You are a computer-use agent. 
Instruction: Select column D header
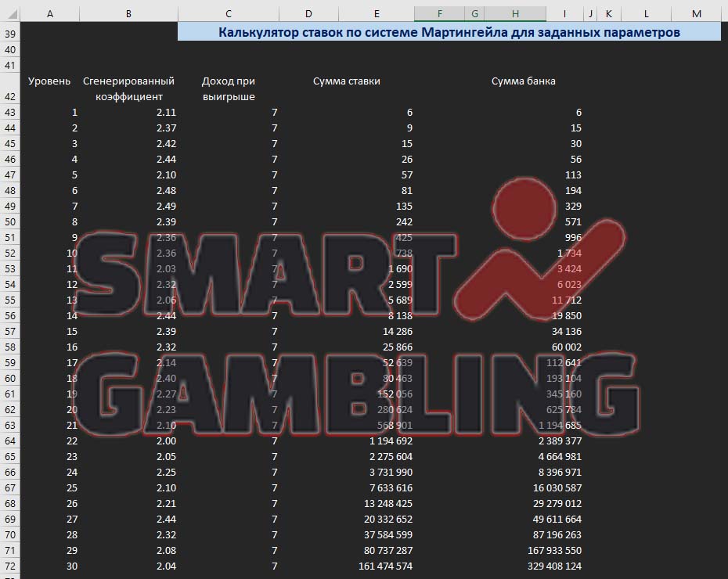(x=308, y=14)
